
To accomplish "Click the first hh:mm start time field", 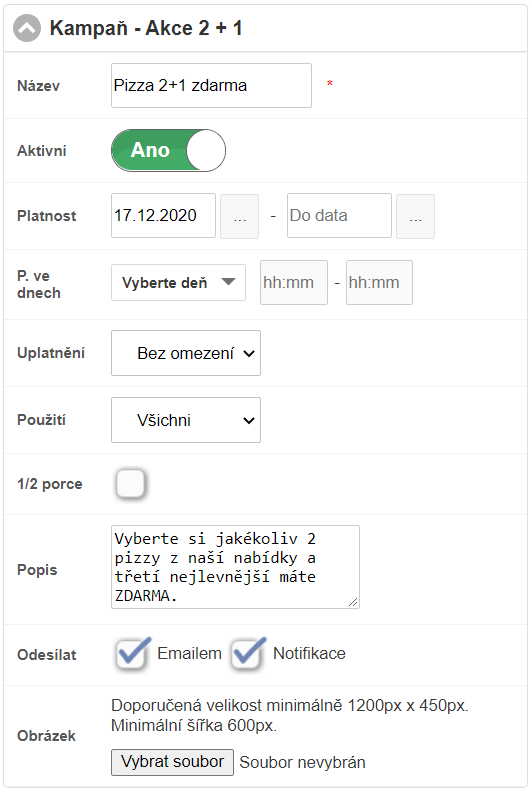I will pyautogui.click(x=294, y=282).
